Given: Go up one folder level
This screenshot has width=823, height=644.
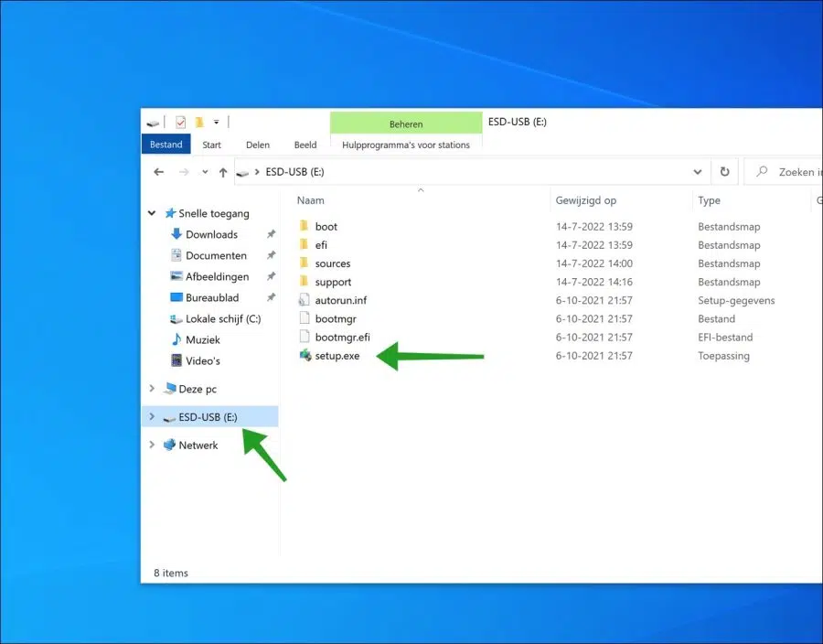Looking at the screenshot, I should [223, 172].
